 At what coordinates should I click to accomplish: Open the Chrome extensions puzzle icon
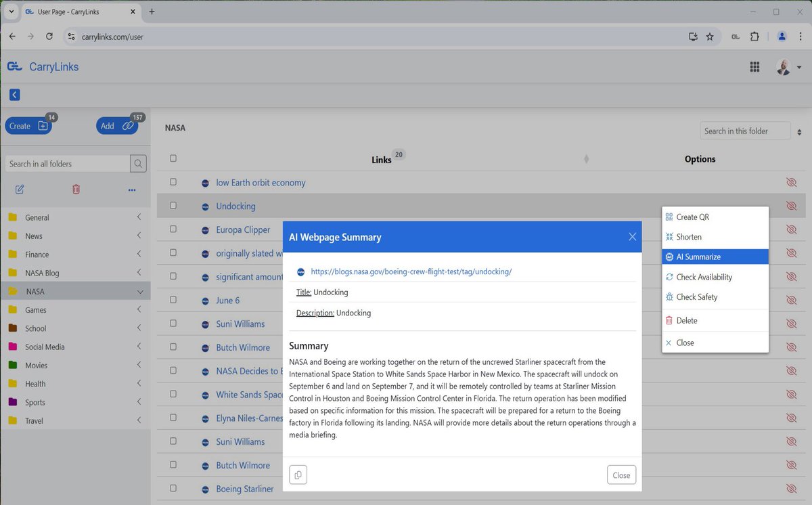[754, 37]
